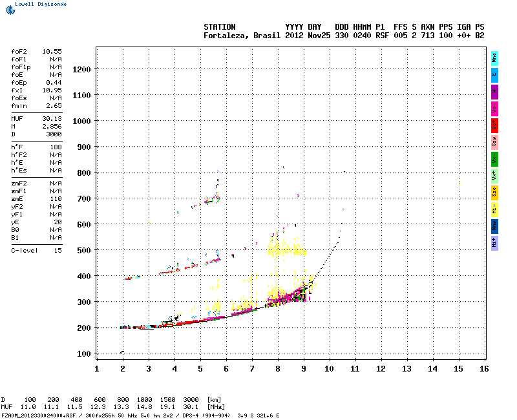Click the MUF value 30.13

click(52, 119)
